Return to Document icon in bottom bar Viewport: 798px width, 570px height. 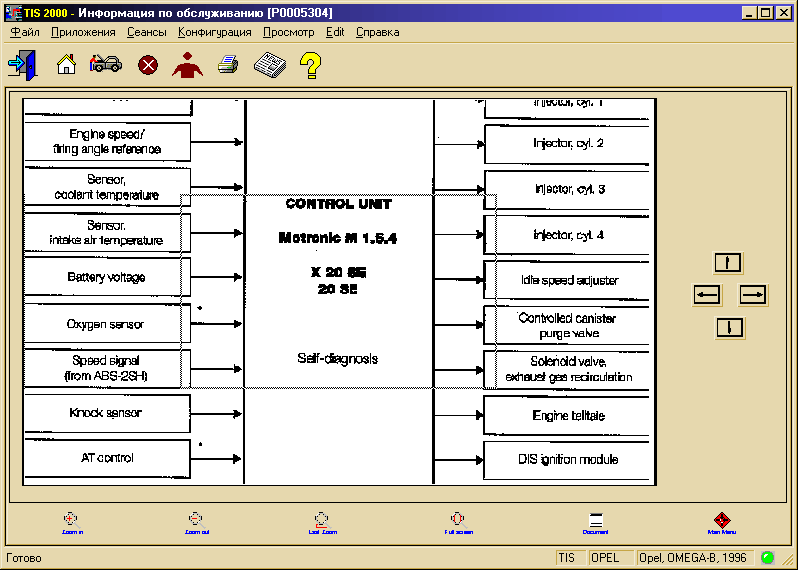(x=595, y=523)
